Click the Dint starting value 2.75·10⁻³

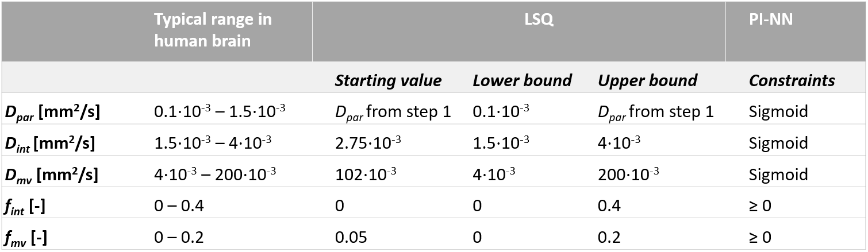tap(367, 143)
